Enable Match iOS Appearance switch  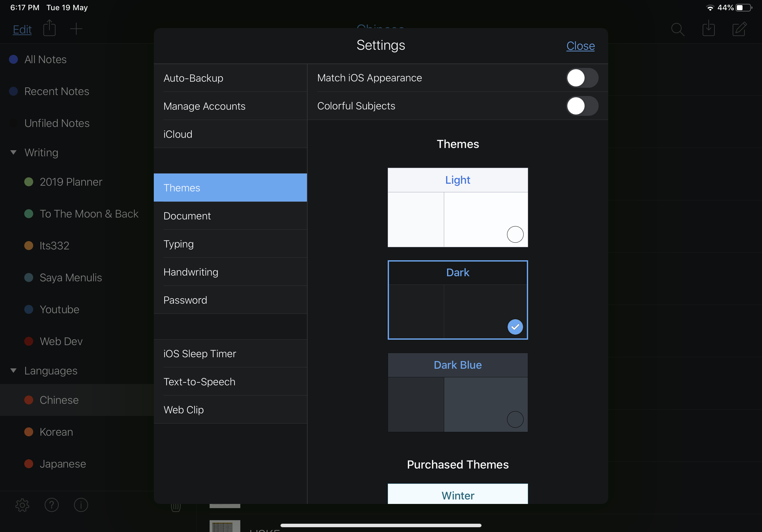[582, 78]
